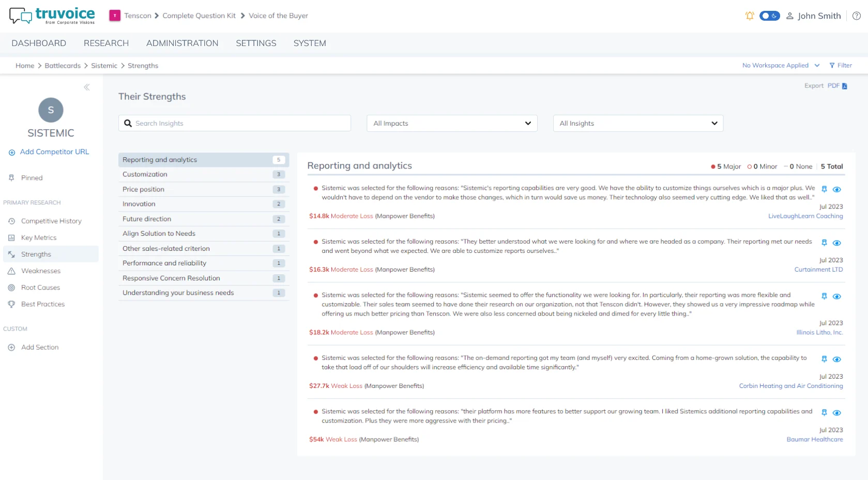
Task: Open Curtainment LTD link
Action: (x=818, y=269)
